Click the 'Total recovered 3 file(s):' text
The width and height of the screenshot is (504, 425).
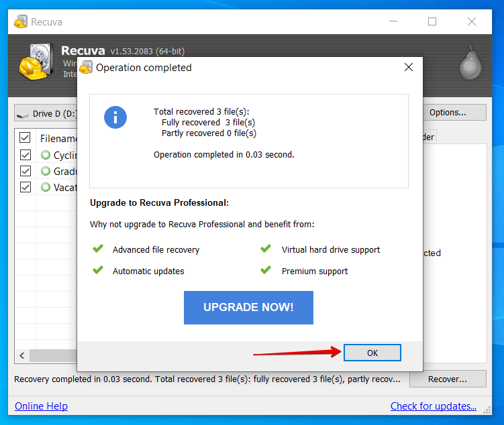pos(201,112)
